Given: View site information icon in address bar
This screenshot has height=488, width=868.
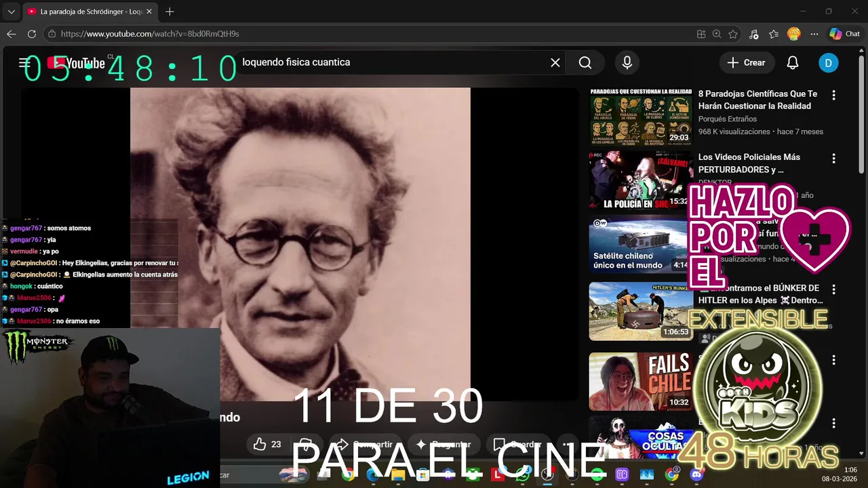Looking at the screenshot, I should pos(52,34).
